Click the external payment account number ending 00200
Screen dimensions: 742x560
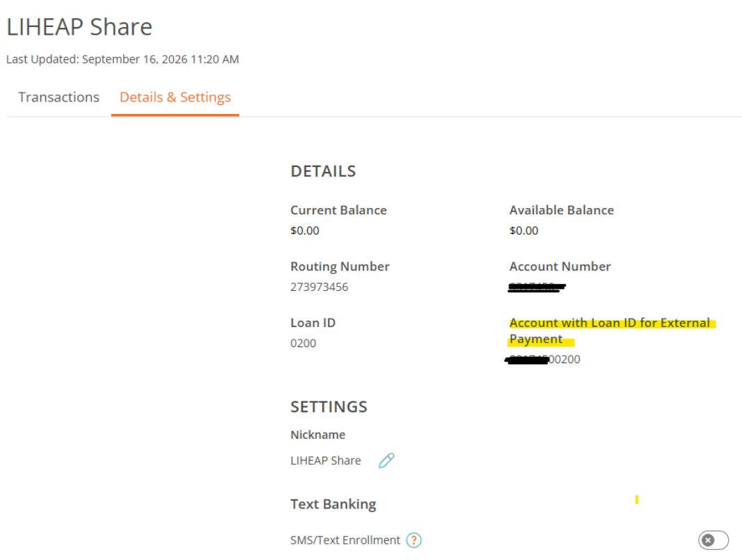(x=543, y=360)
